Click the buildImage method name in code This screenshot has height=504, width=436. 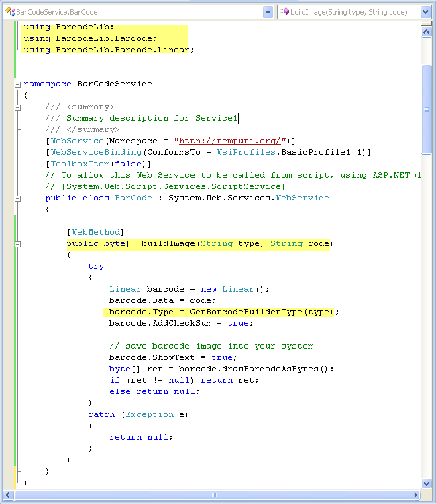click(168, 243)
